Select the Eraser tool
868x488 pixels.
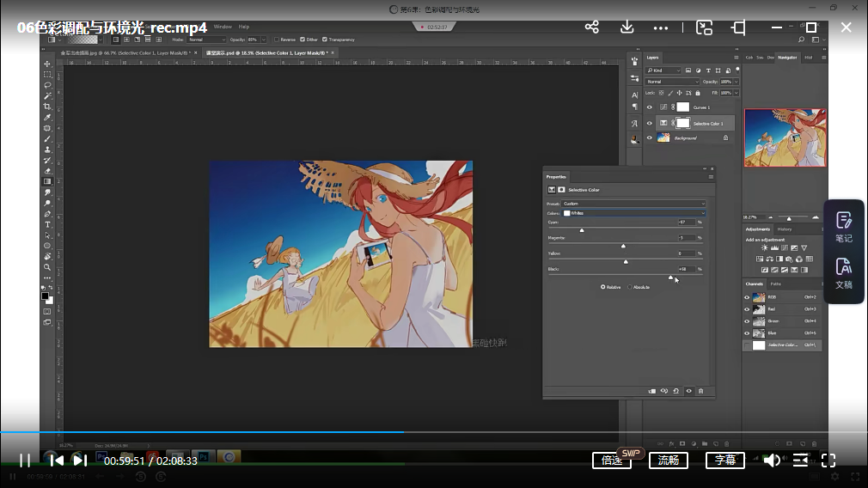(47, 171)
